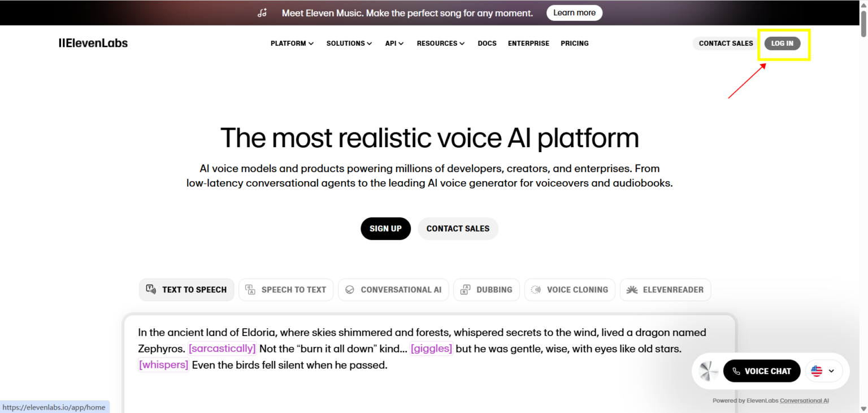
Task: Click the Speech to Text icon
Action: pos(249,289)
